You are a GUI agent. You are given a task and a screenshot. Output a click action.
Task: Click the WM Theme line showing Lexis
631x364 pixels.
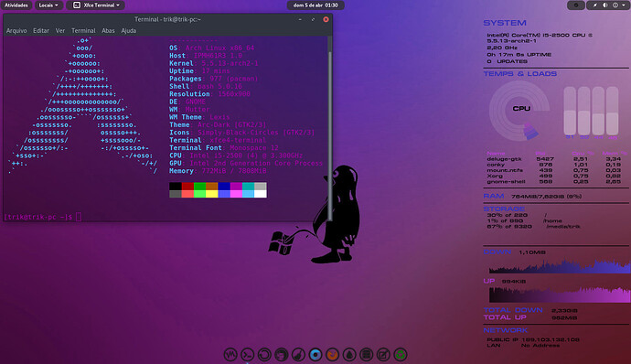pos(199,117)
